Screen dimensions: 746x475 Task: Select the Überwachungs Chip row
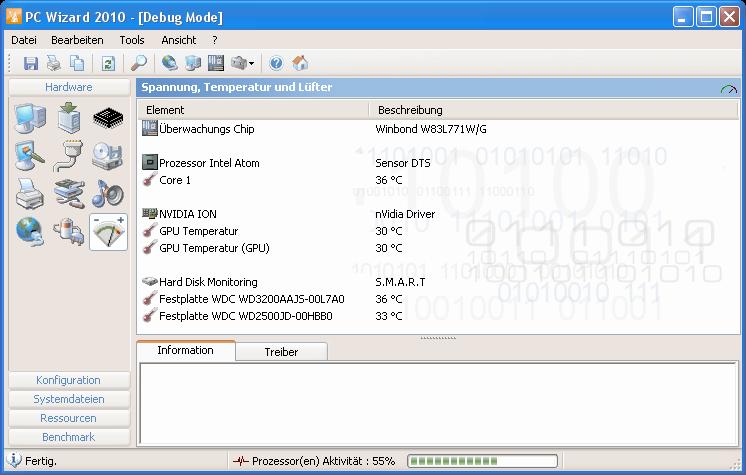[438, 129]
